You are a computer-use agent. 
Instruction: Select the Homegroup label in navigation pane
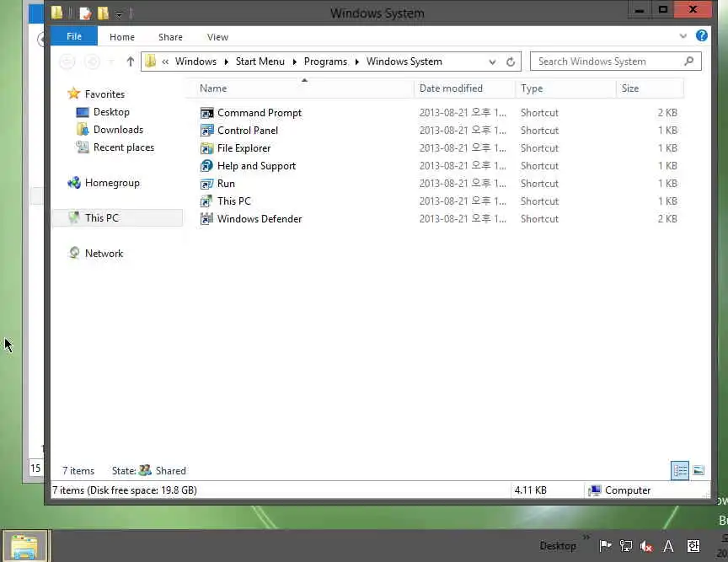(112, 183)
